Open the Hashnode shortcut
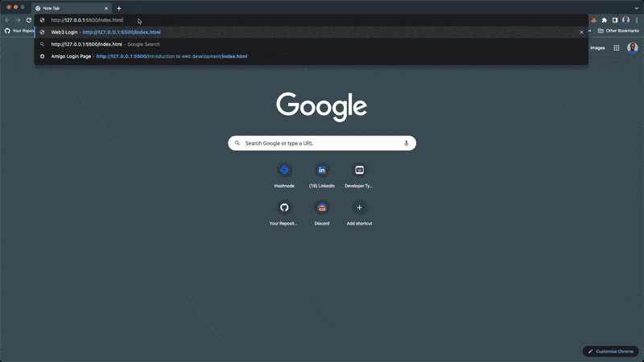 284,171
